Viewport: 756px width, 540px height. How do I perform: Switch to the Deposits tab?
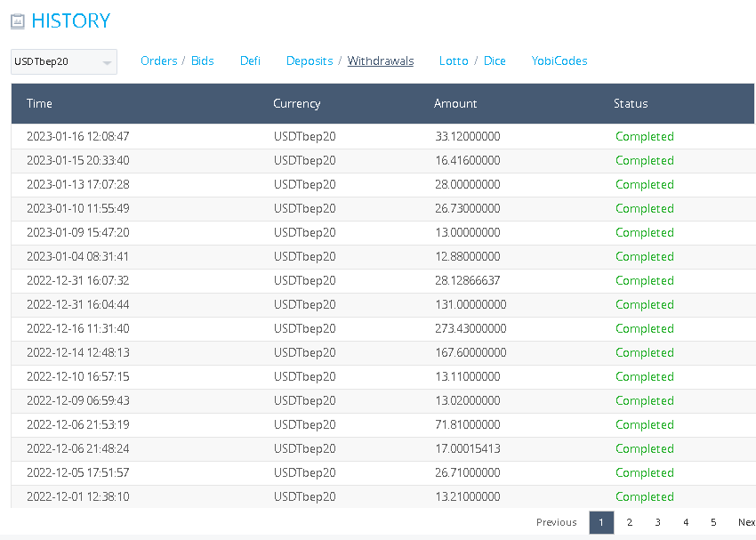(x=310, y=60)
